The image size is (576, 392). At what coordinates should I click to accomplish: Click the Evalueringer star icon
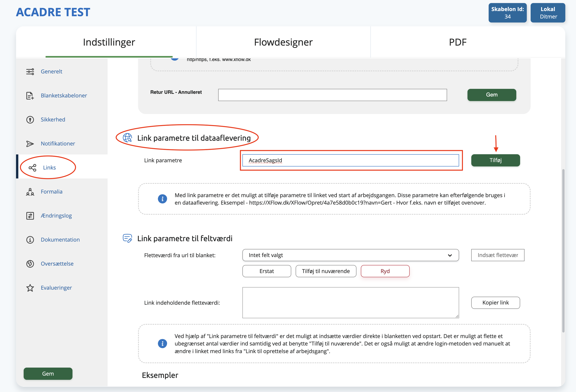(30, 288)
